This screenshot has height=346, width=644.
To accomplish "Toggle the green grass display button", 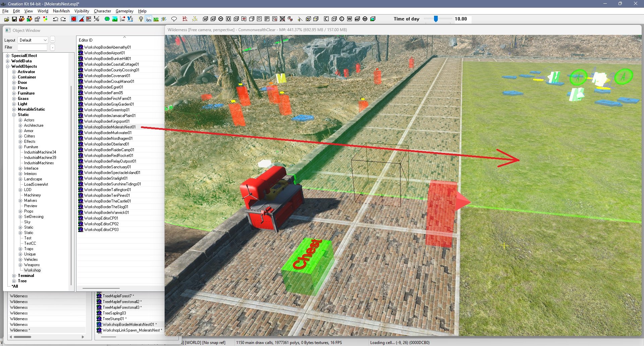I will pyautogui.click(x=156, y=19).
